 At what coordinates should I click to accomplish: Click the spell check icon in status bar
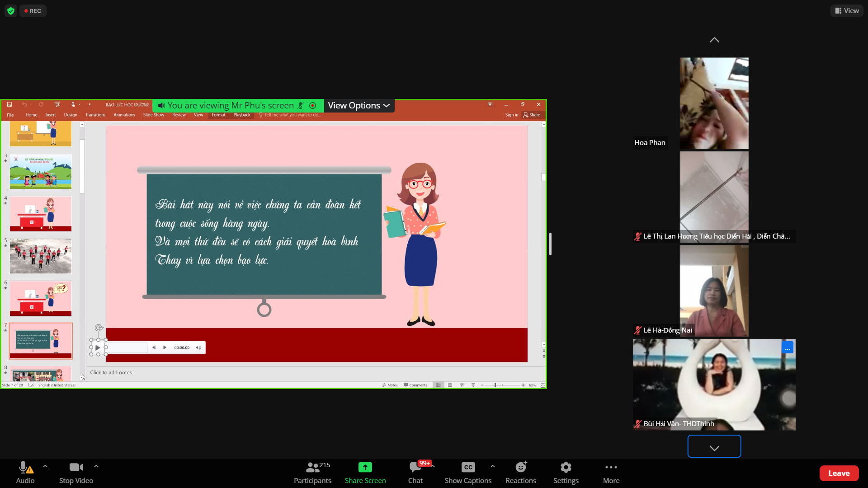pyautogui.click(x=31, y=385)
